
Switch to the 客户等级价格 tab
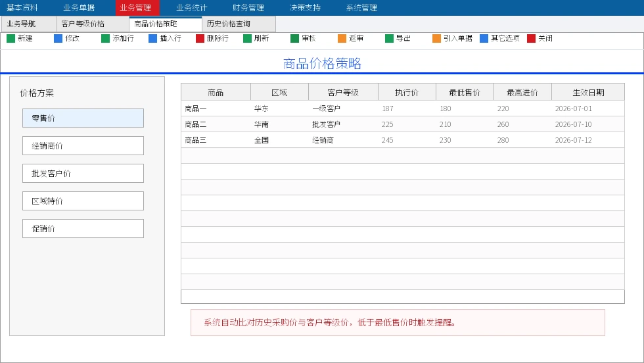(93, 24)
